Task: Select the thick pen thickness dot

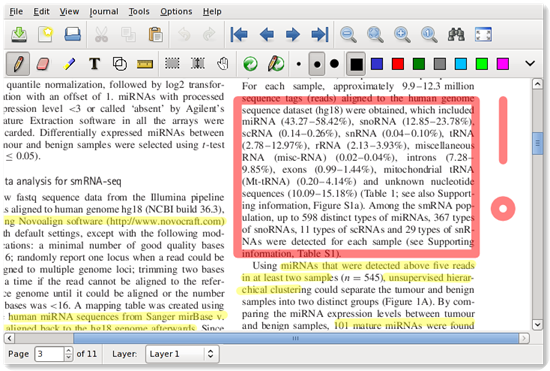Action: pyautogui.click(x=335, y=64)
